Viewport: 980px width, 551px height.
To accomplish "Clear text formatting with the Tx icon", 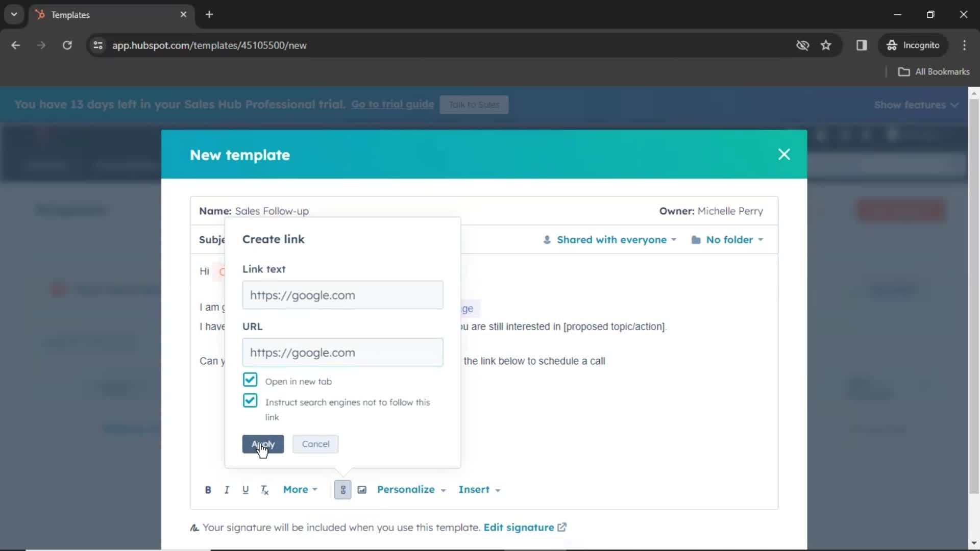I will pos(264,490).
